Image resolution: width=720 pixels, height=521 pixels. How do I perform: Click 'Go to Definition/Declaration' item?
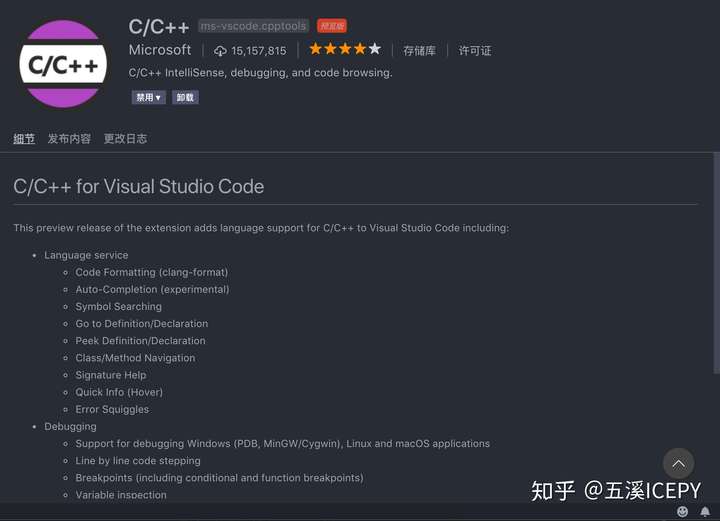click(141, 324)
